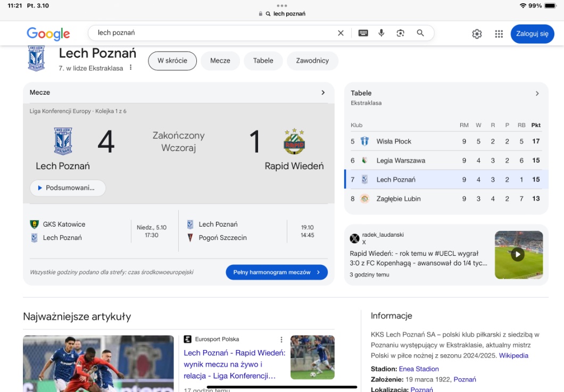Open the Google apps grid
This screenshot has width=564, height=392.
pyautogui.click(x=499, y=34)
